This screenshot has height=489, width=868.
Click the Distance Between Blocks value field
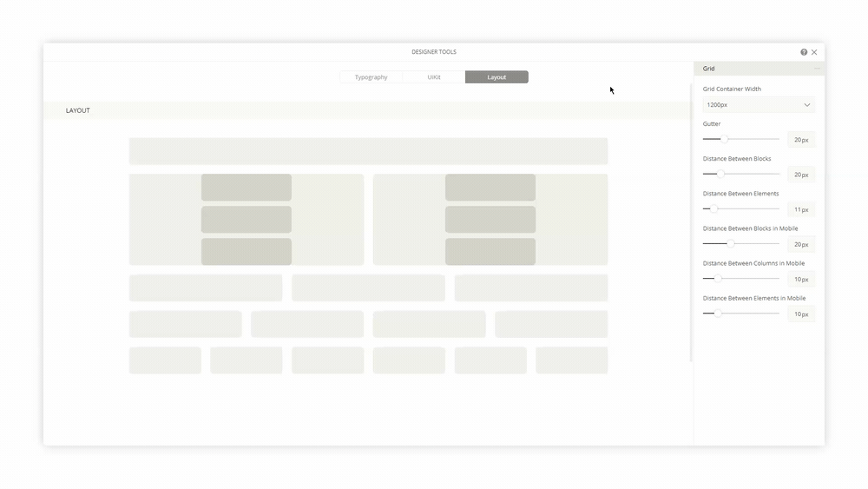[800, 175]
